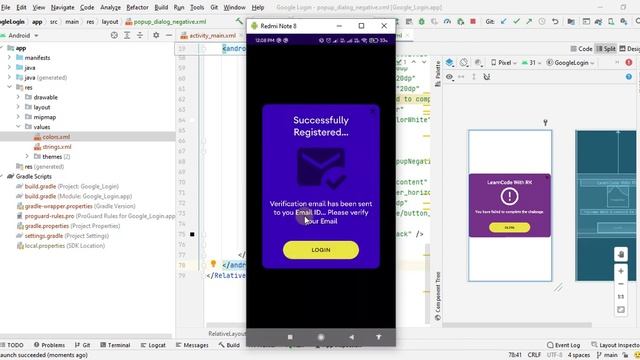Open the Refactor menu

click(x=137, y=7)
